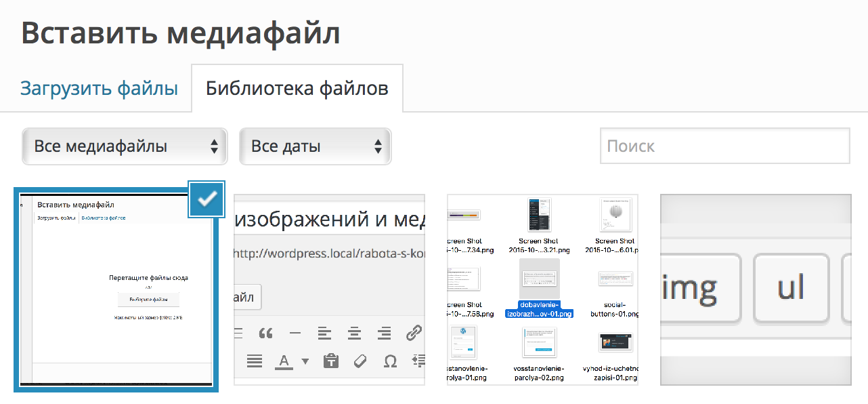
Task: Click the eraser clear formatting icon
Action: [x=360, y=361]
